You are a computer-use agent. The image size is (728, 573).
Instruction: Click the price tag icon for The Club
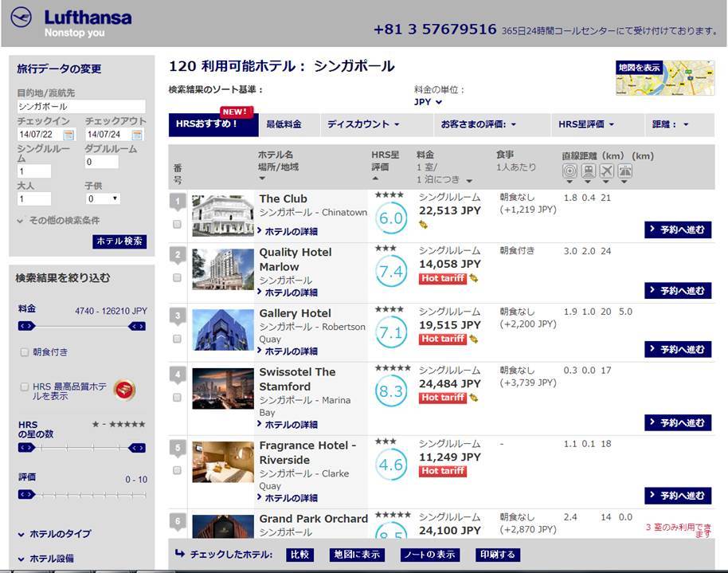423,225
